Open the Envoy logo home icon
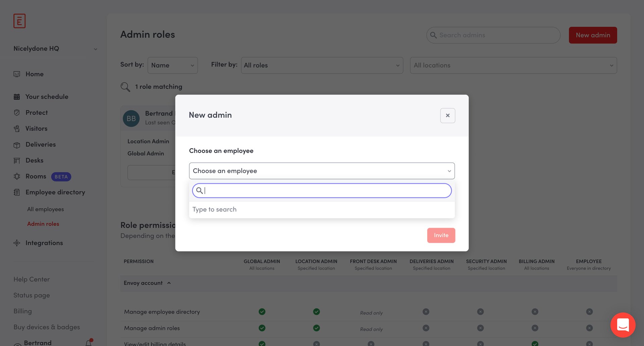This screenshot has width=644, height=346. (x=19, y=21)
